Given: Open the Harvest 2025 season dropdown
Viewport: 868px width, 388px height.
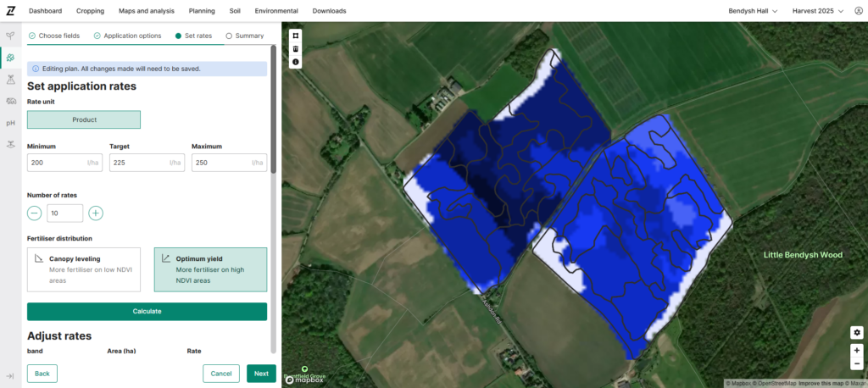Looking at the screenshot, I should pyautogui.click(x=818, y=11).
